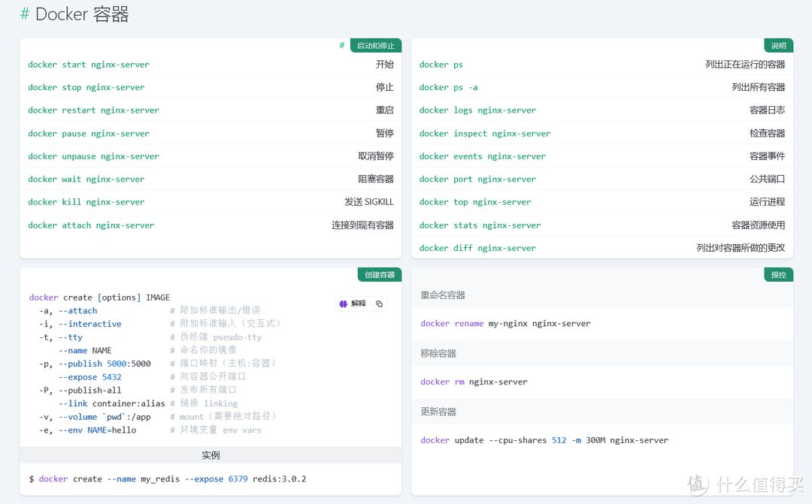812x504 pixels.
Task: Click the --env NAME=hello option
Action: (97, 430)
